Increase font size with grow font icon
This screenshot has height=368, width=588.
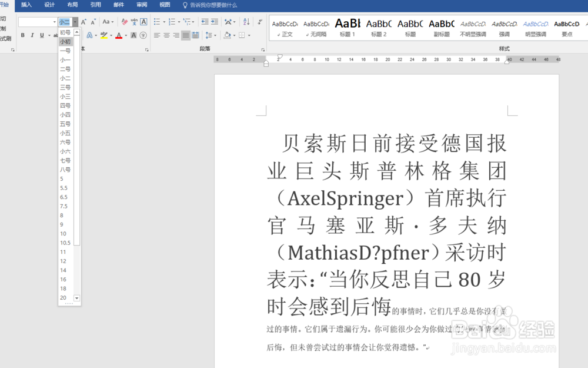83,22
